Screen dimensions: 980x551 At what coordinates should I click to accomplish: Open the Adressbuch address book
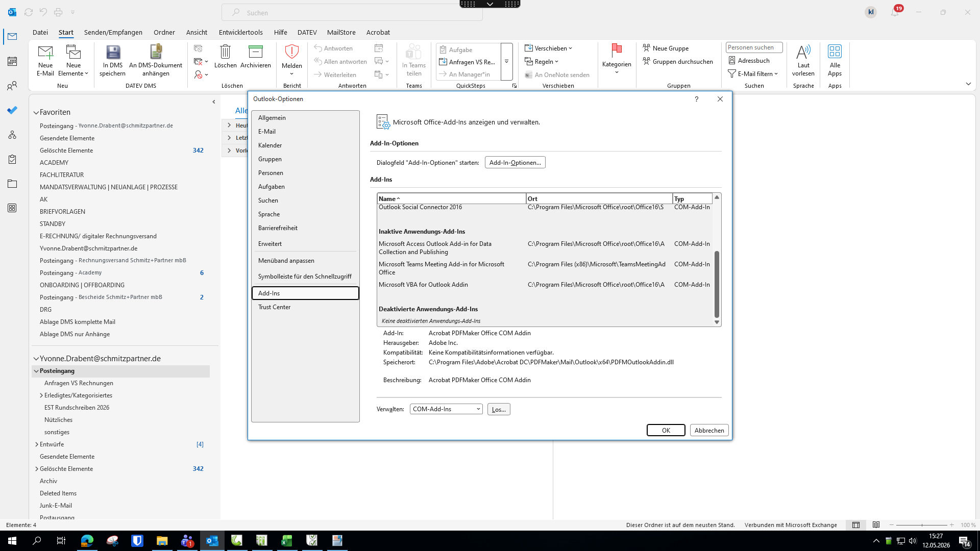pos(749,60)
